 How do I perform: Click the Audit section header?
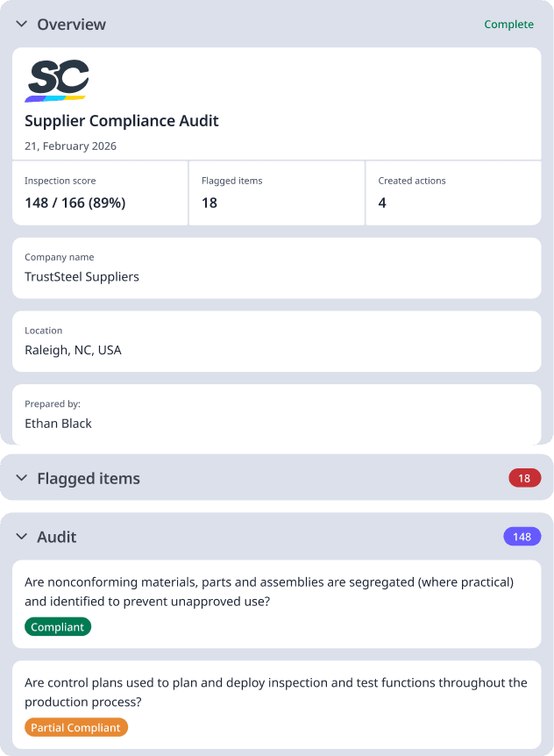[55, 537]
